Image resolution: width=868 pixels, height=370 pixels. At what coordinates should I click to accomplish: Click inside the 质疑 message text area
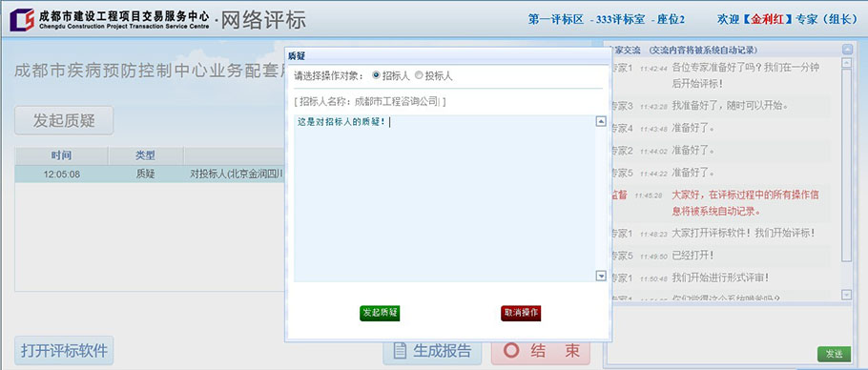point(444,198)
